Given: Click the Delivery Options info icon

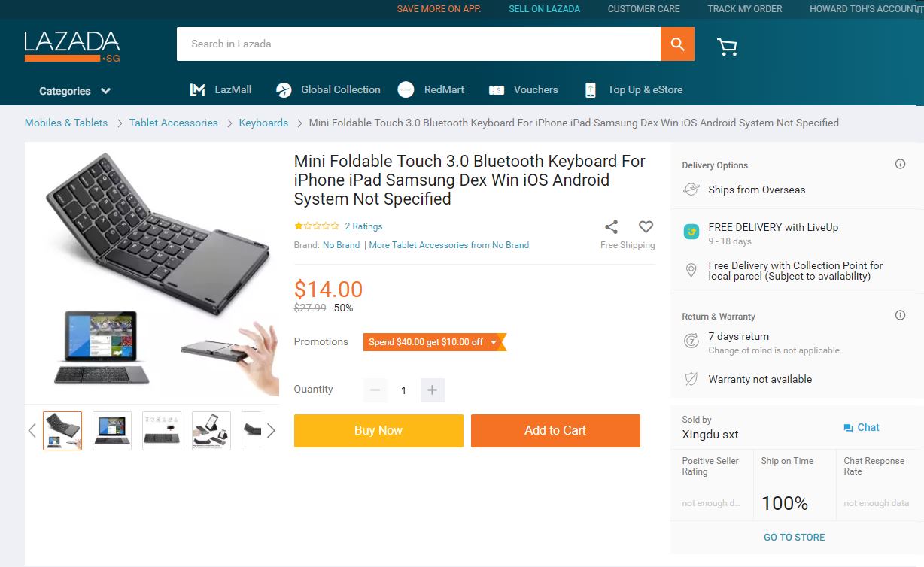Looking at the screenshot, I should pos(900,165).
